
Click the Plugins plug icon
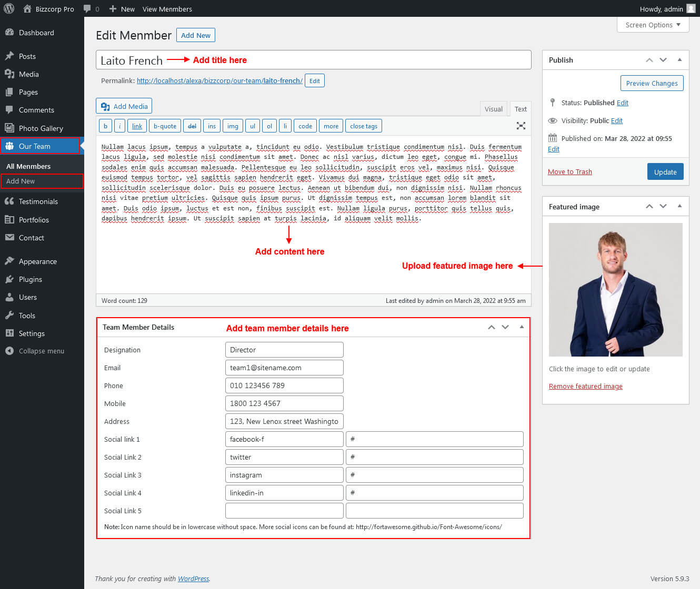tap(9, 279)
